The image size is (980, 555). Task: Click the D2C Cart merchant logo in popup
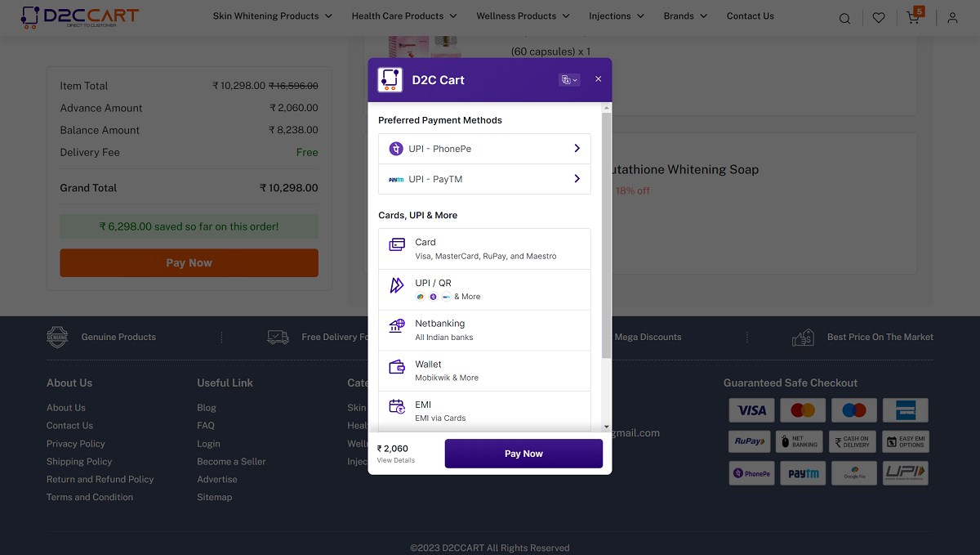(390, 79)
